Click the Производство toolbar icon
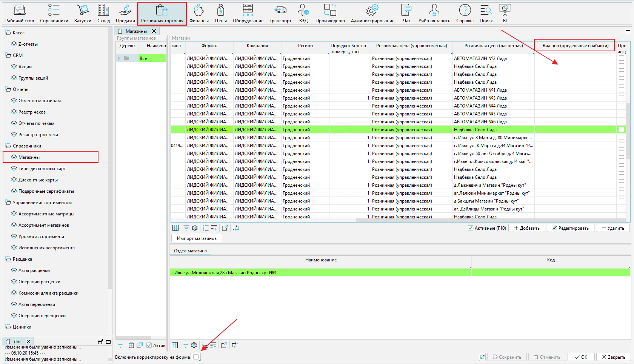634x364 pixels. tap(330, 14)
